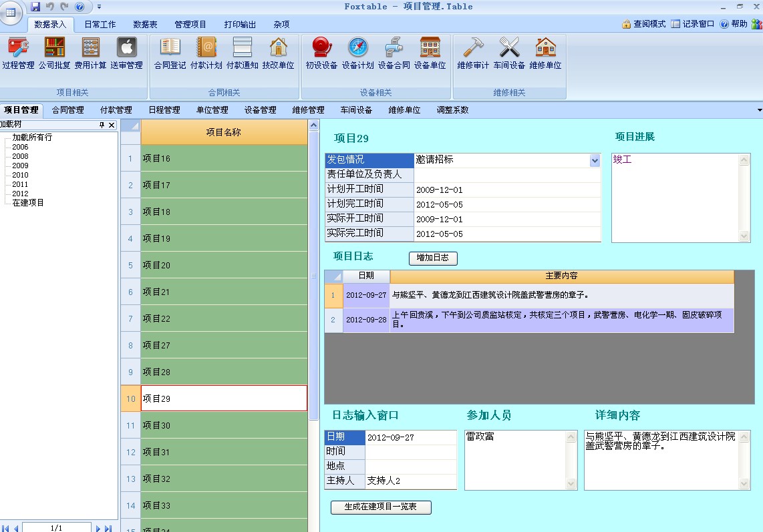The image size is (763, 532).
Task: Click the users icon at top right
Action: [757, 24]
